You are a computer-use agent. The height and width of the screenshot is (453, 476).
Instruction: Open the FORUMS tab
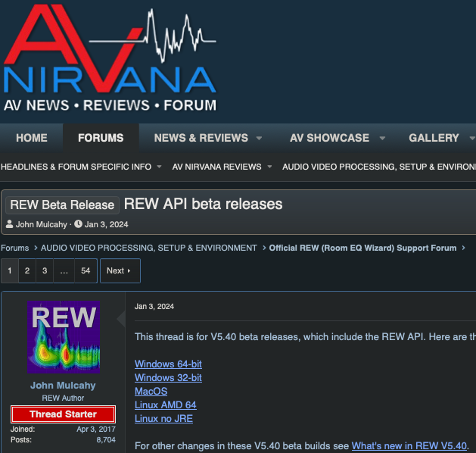[x=101, y=138]
